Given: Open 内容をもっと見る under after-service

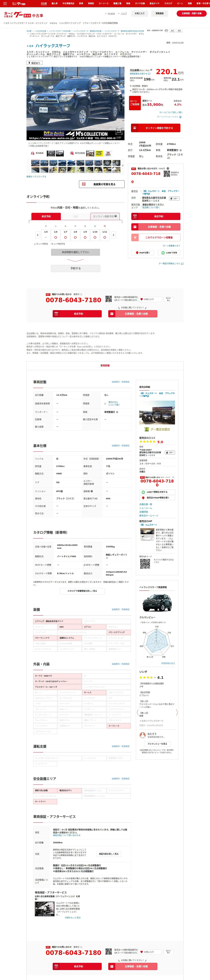Looking at the screenshot, I should pos(73,918).
